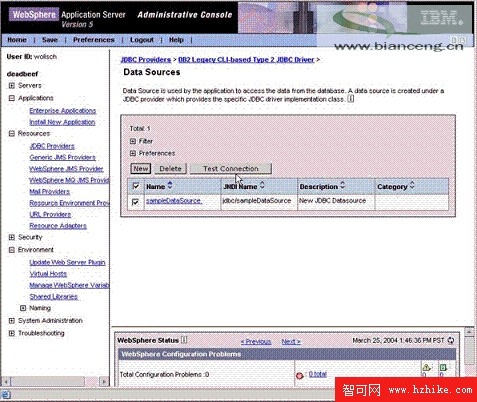This screenshot has height=402, width=477.
Task: Click Save in the top menu
Action: [x=50, y=40]
